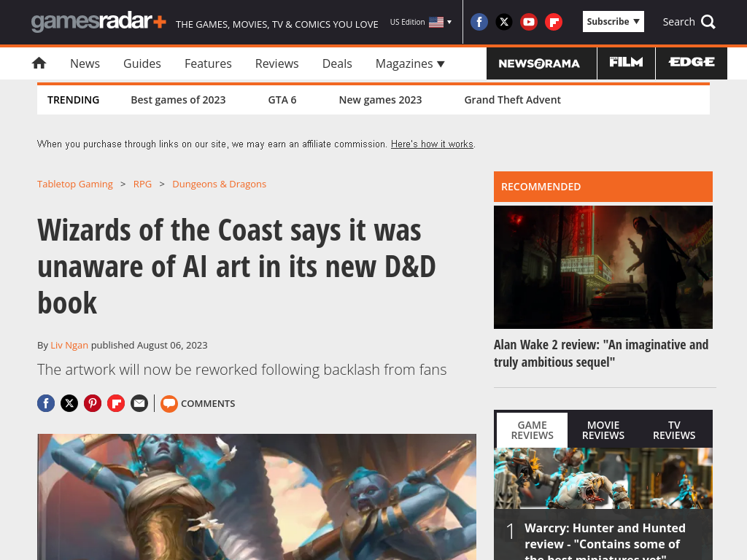This screenshot has height=560, width=747.
Task: Open trending topic Grand Theft Advent
Action: pos(513,100)
